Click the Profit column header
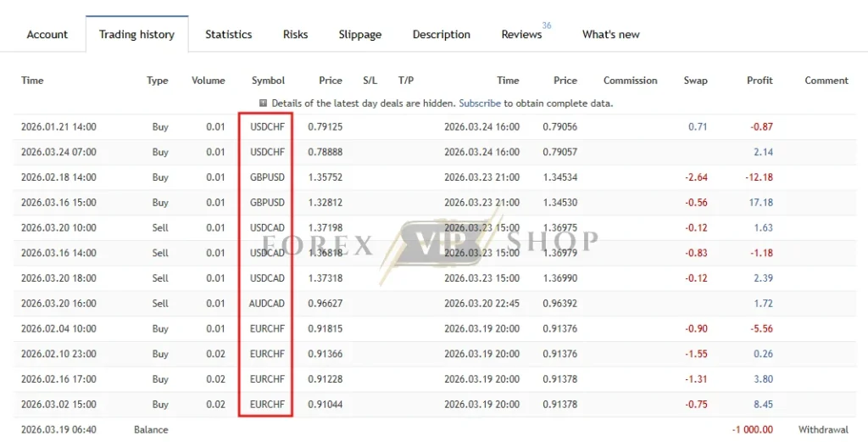 coord(759,81)
